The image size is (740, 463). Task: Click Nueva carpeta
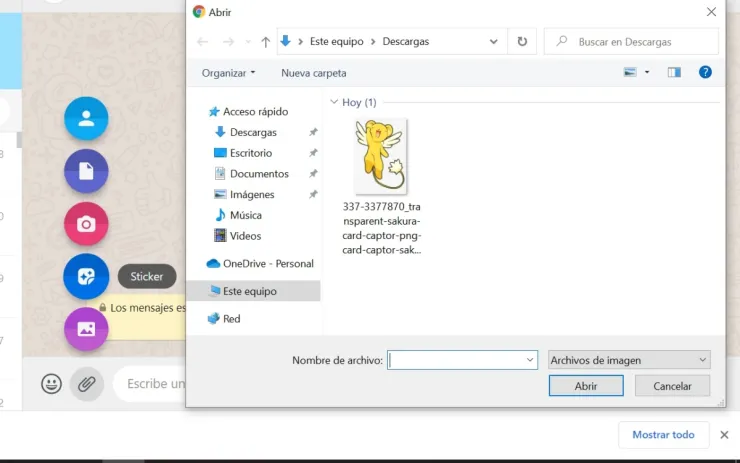point(314,73)
